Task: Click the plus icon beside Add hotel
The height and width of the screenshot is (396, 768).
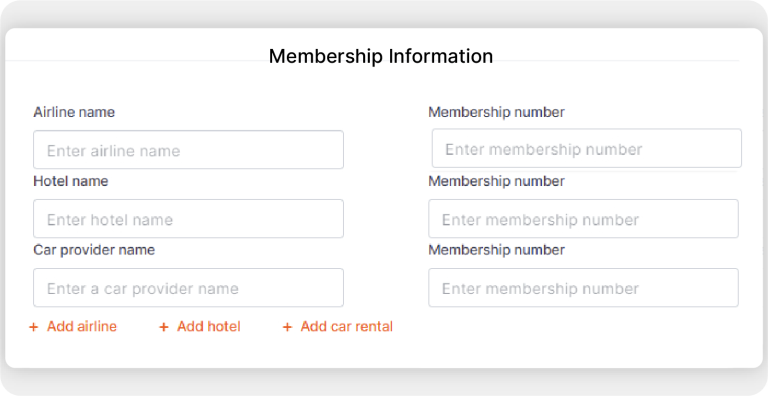Action: pyautogui.click(x=164, y=327)
